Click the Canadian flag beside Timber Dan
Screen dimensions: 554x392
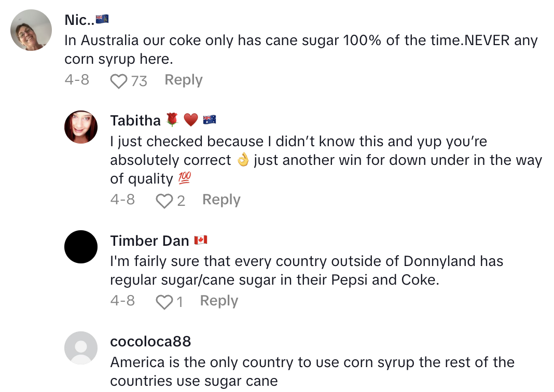(201, 240)
